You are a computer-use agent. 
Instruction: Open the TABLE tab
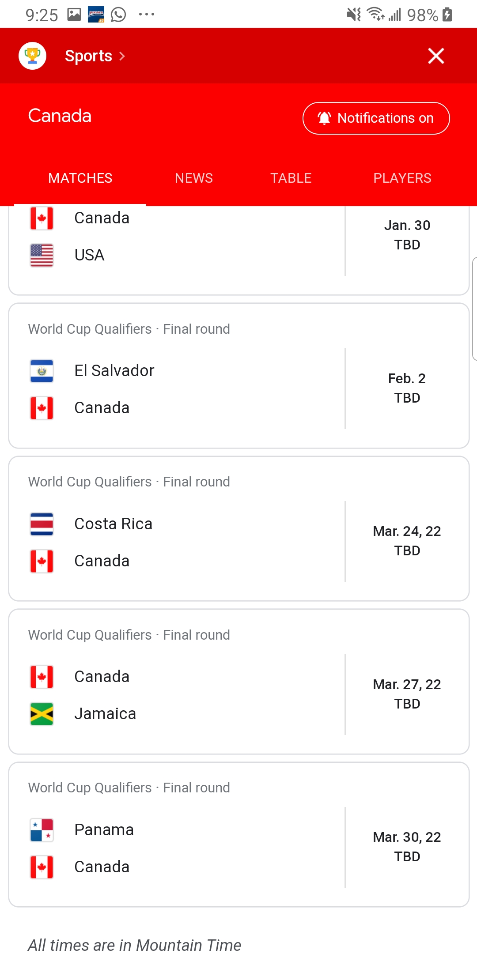pos(291,178)
